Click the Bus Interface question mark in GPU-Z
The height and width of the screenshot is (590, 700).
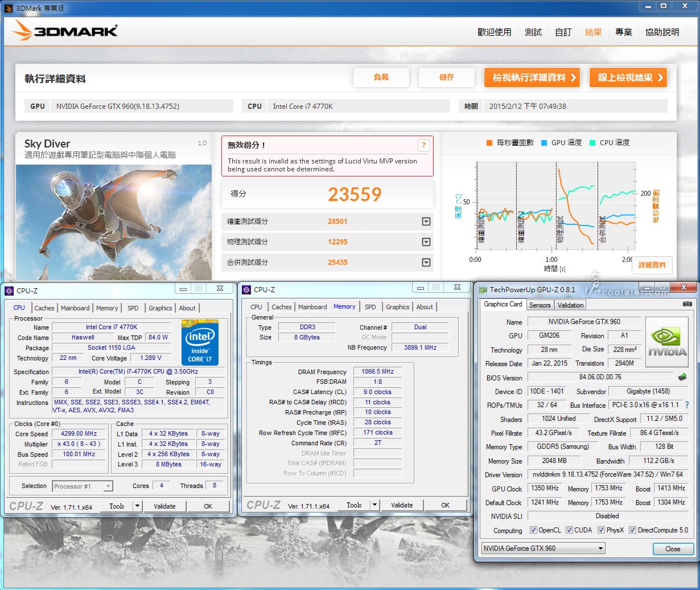686,405
